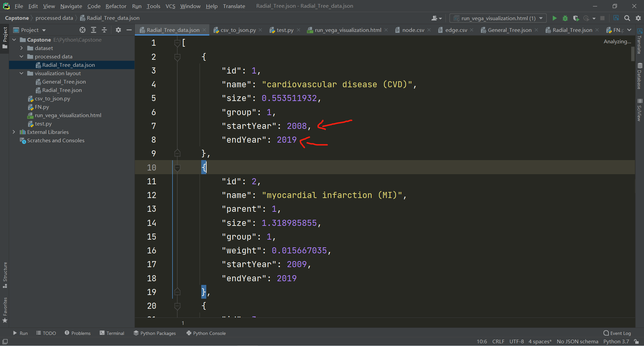Expand the External Libraries node
The width and height of the screenshot is (644, 346).
click(14, 132)
